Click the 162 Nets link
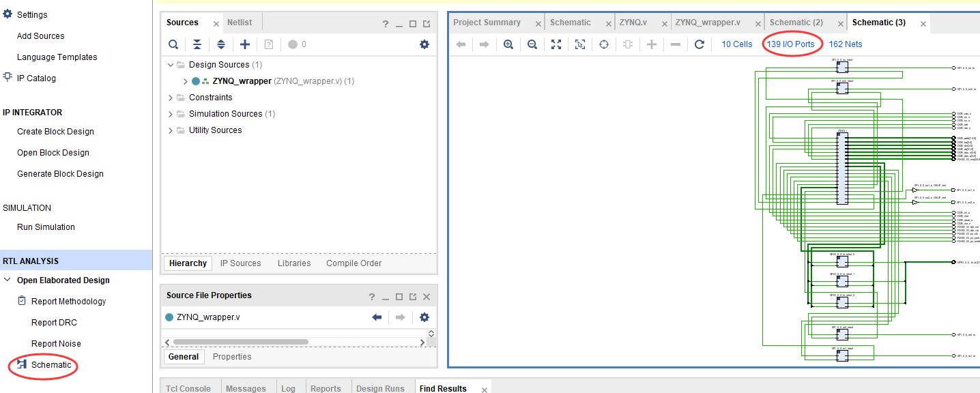The height and width of the screenshot is (393, 980). coord(845,44)
